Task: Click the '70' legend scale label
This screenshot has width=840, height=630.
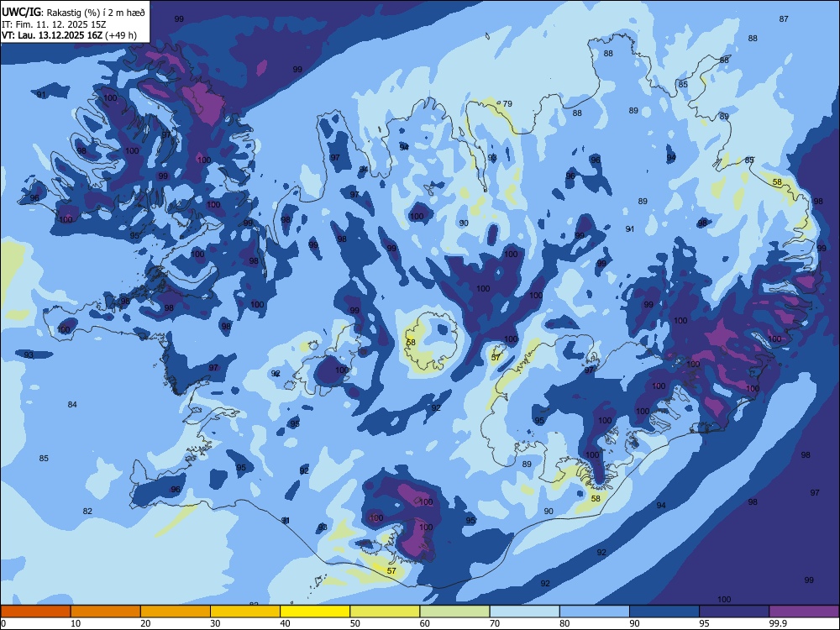Action: tap(495, 623)
